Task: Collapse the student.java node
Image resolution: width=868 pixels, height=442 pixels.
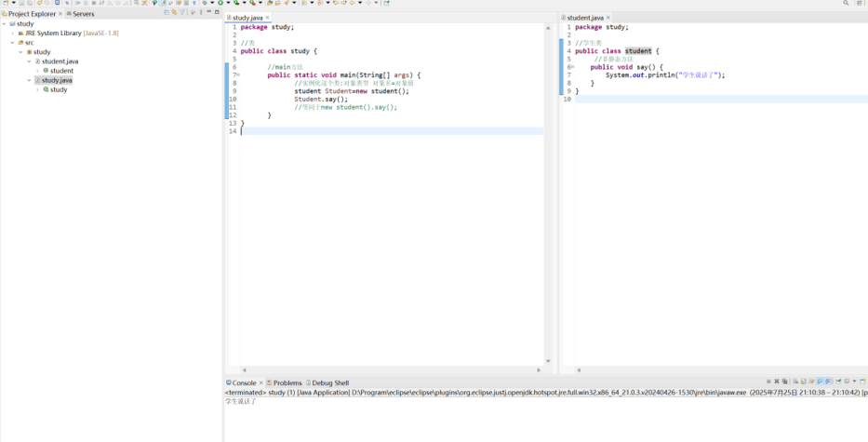Action: click(30, 61)
